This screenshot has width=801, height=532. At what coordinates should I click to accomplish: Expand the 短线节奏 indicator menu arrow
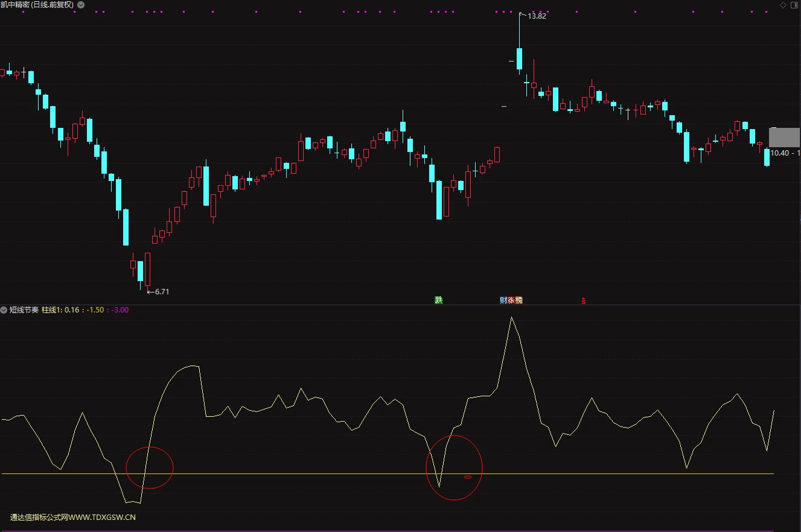(4, 310)
